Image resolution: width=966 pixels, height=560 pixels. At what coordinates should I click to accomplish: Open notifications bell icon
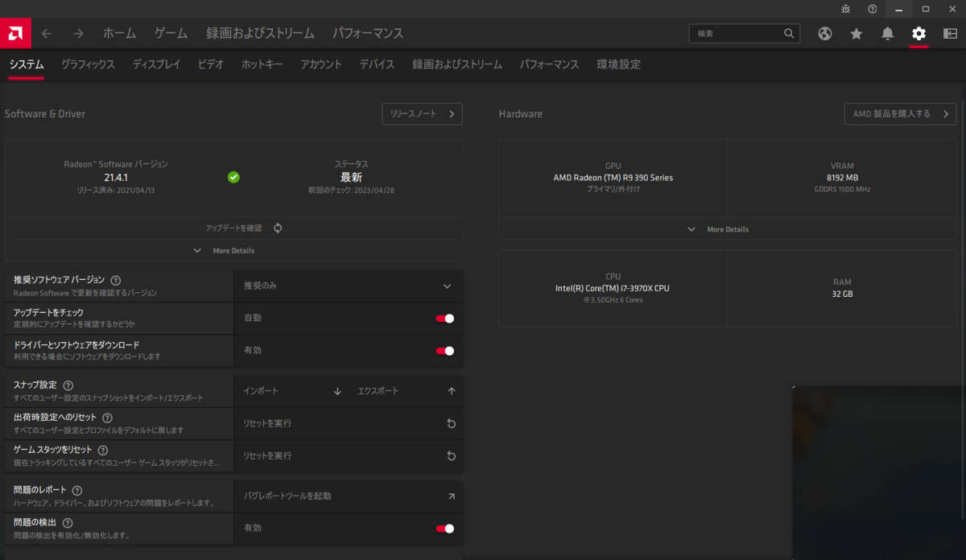coord(888,34)
